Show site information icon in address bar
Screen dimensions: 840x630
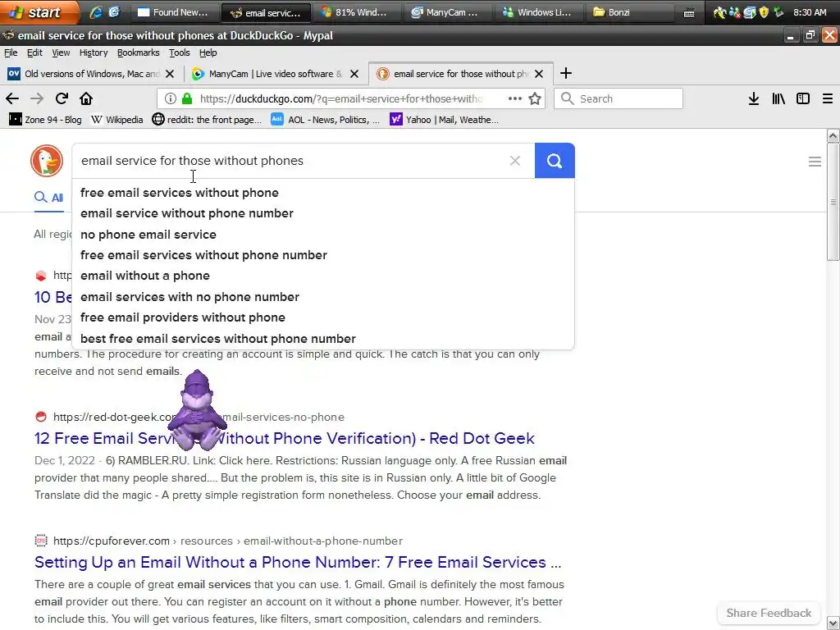click(171, 98)
